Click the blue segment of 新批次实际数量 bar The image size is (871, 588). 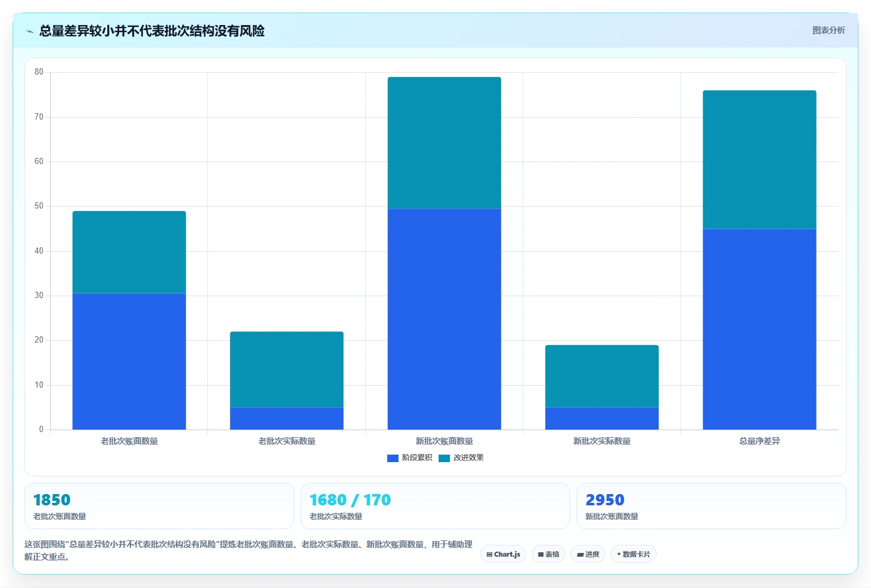[x=602, y=418]
